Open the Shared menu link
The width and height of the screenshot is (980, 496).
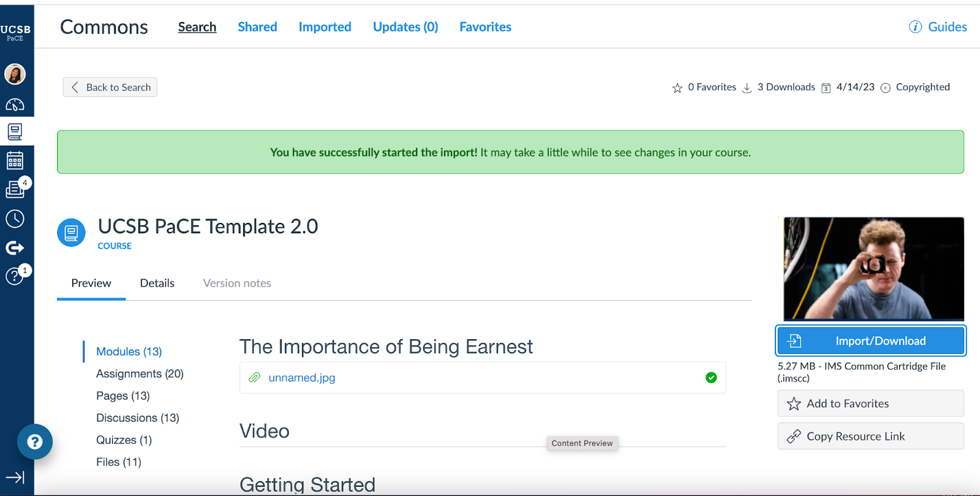click(257, 27)
